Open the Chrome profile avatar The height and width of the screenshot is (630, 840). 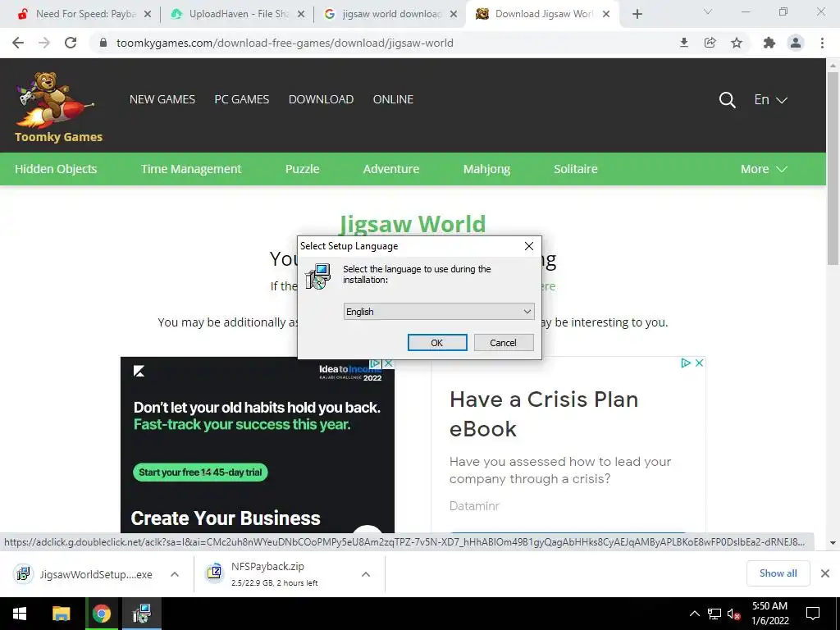coord(796,43)
